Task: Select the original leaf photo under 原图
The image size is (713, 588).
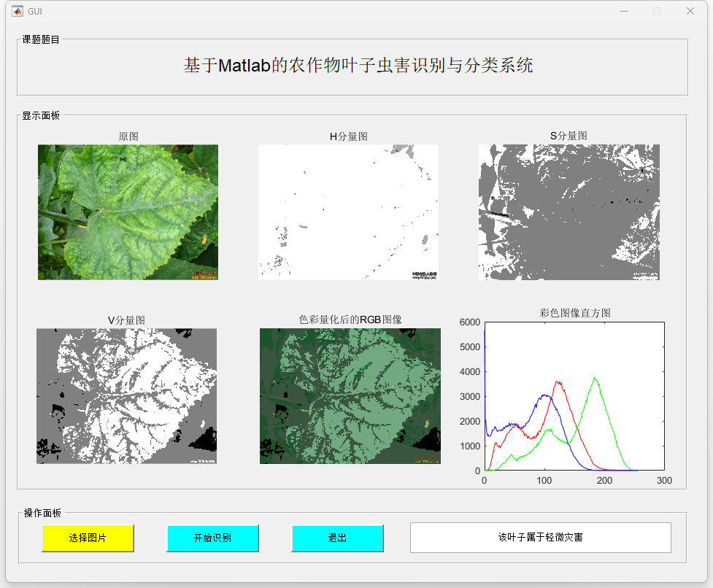Action: coord(128,212)
